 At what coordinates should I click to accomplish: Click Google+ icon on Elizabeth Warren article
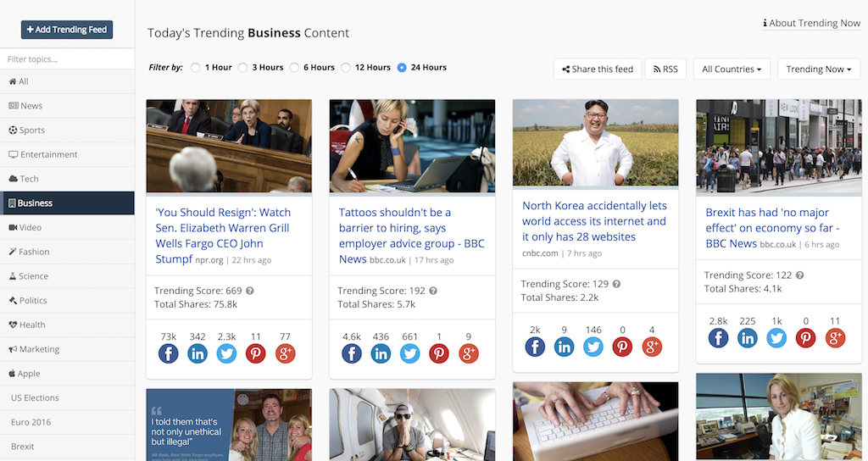pyautogui.click(x=285, y=353)
